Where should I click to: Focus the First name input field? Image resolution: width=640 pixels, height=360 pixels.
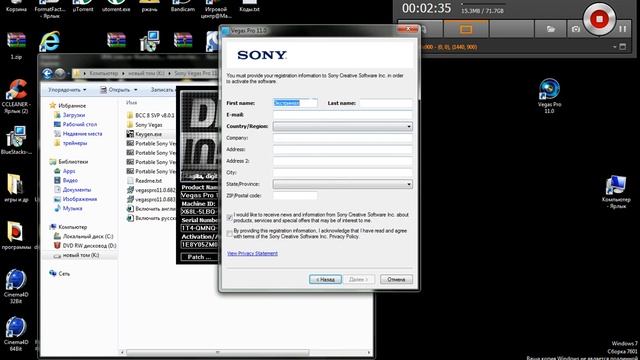point(295,103)
